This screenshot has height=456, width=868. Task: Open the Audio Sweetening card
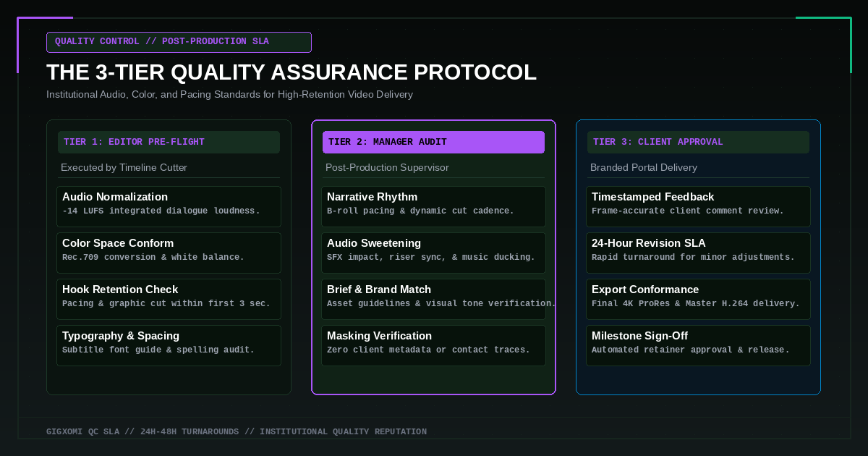click(x=433, y=253)
